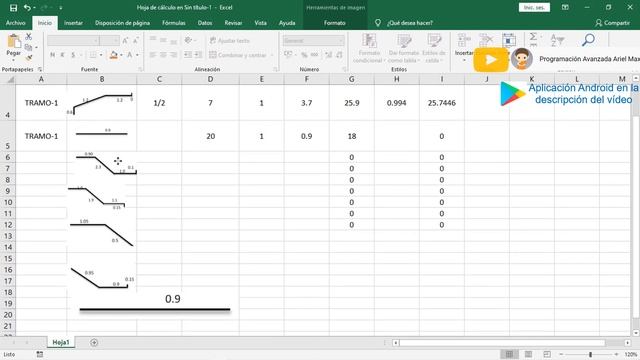Screen dimensions: 640x360
Task: Toggle bold N formatting
Action: [x=52, y=55]
